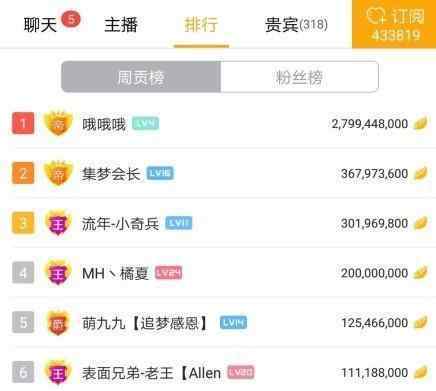Tap the gold ingot icon next to 2,799,448,000
Viewport: 436px width, 391px height.
click(x=421, y=123)
